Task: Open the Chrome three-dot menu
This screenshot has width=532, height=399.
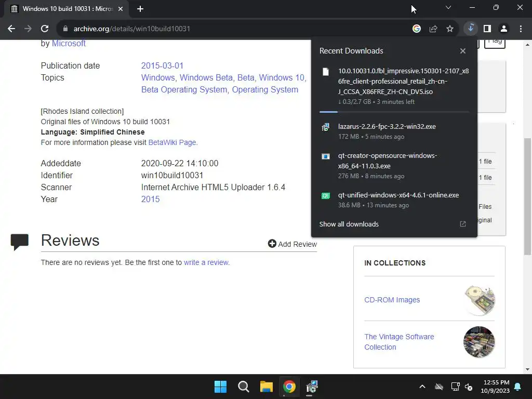Action: click(521, 29)
